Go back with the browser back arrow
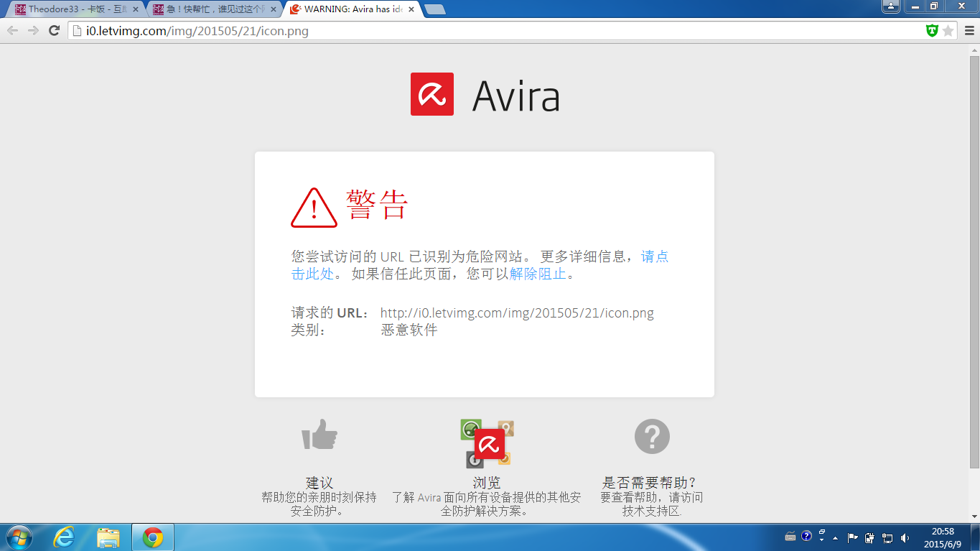Screen dimensions: 980x551 (12, 31)
